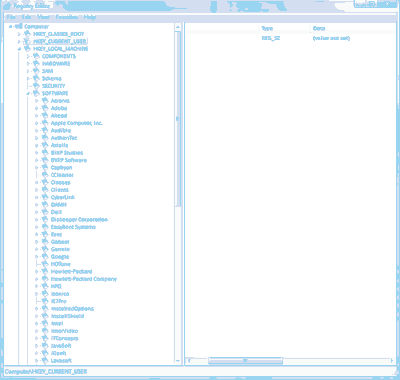
Task: Click the HARDWARE key folder icon
Action: click(x=36, y=63)
